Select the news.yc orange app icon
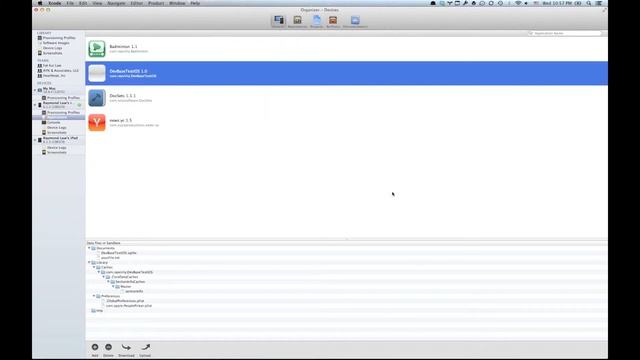 [97, 122]
